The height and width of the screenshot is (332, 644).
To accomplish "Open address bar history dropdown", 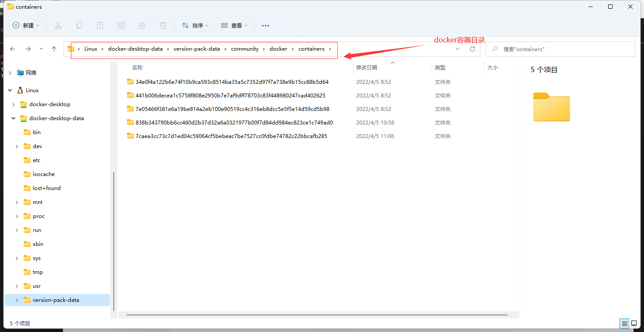I will [458, 49].
